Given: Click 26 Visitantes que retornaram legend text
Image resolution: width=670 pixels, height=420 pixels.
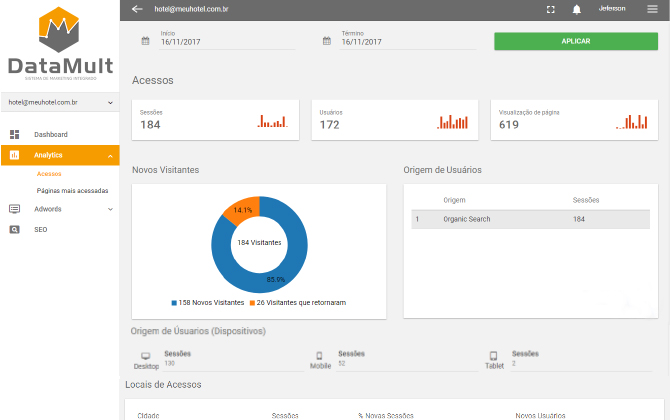Looking at the screenshot, I should click(301, 303).
